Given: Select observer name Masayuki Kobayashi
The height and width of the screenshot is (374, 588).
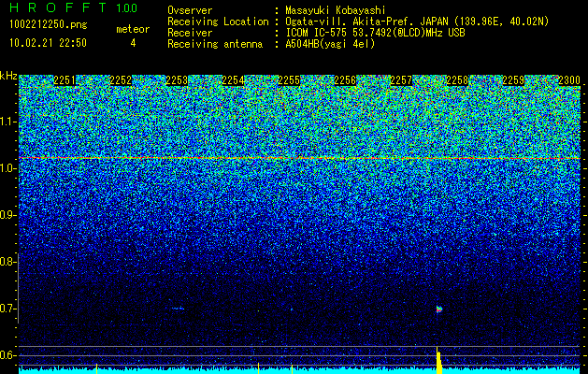Looking at the screenshot, I should 336,10.
